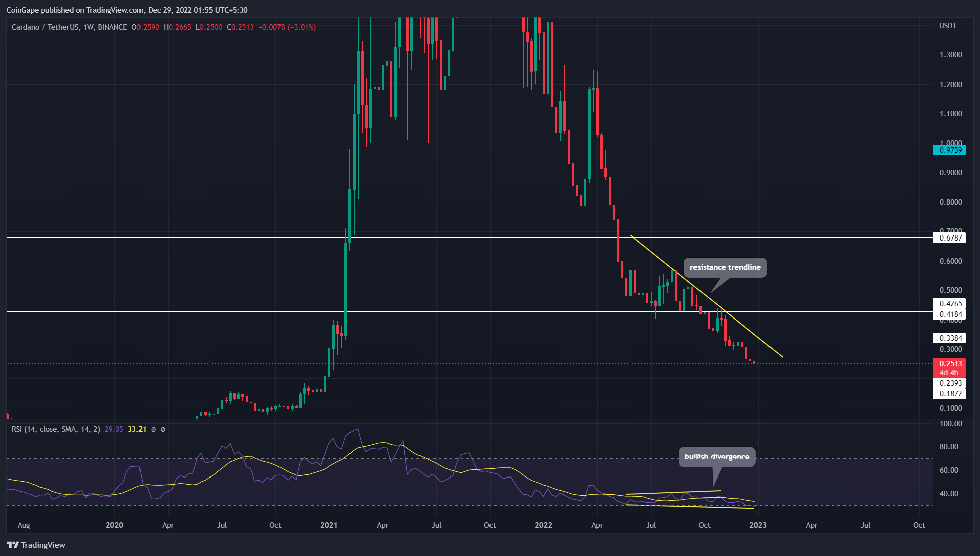980x556 pixels.
Task: Click the high price value H0.2665
Action: (177, 27)
